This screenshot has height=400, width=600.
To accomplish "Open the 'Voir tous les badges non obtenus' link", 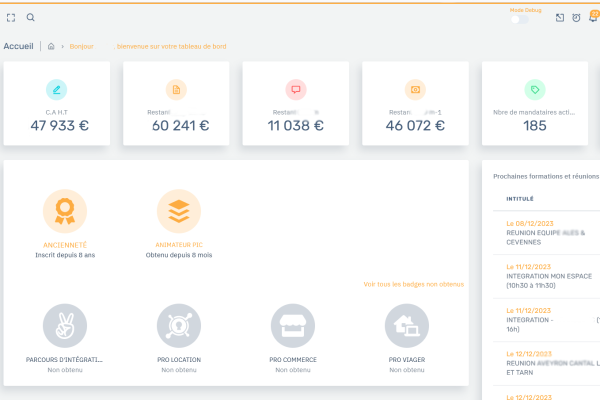I will [x=413, y=284].
